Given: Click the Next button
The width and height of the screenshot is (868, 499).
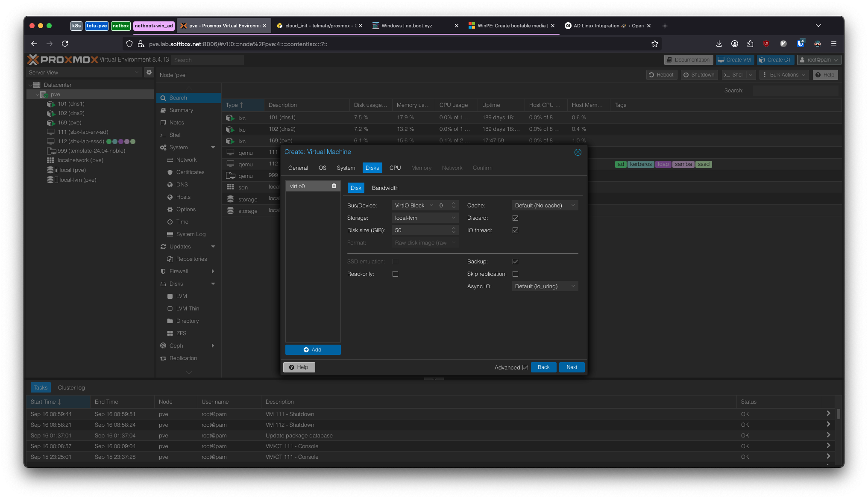Looking at the screenshot, I should click(572, 367).
